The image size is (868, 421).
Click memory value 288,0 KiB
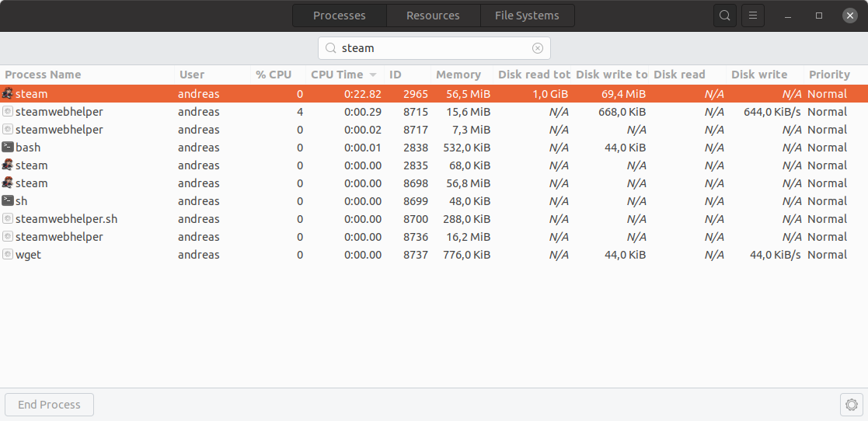[x=467, y=218]
